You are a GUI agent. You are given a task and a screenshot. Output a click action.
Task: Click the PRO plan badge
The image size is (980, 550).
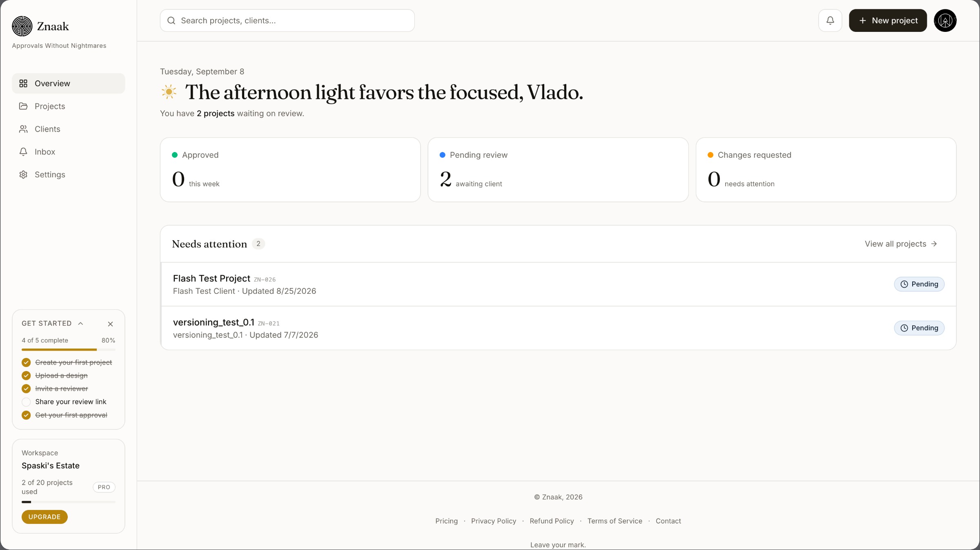click(104, 487)
